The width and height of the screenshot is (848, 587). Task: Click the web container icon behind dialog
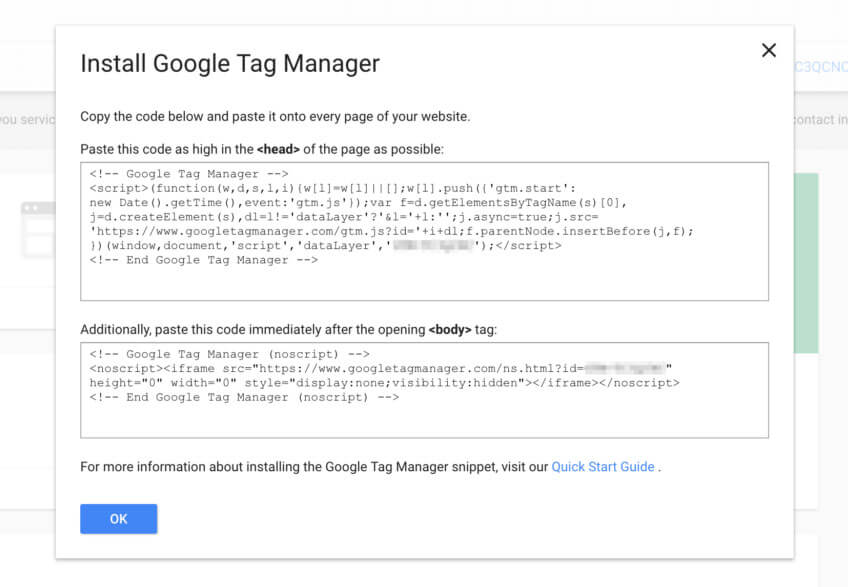click(x=38, y=230)
